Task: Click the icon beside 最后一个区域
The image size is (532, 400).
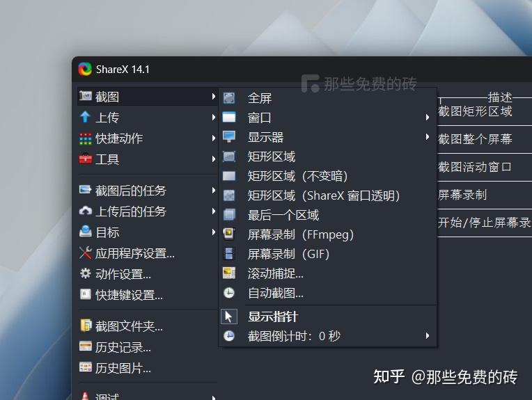Action: point(229,214)
